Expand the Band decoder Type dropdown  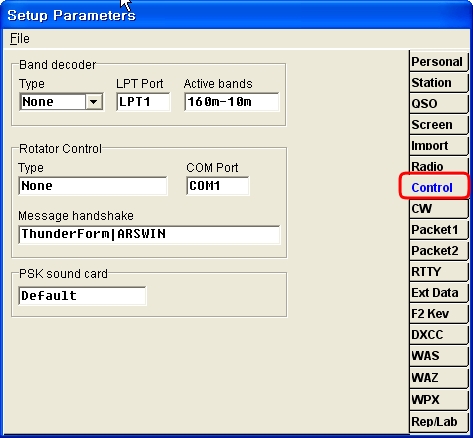pyautogui.click(x=93, y=102)
